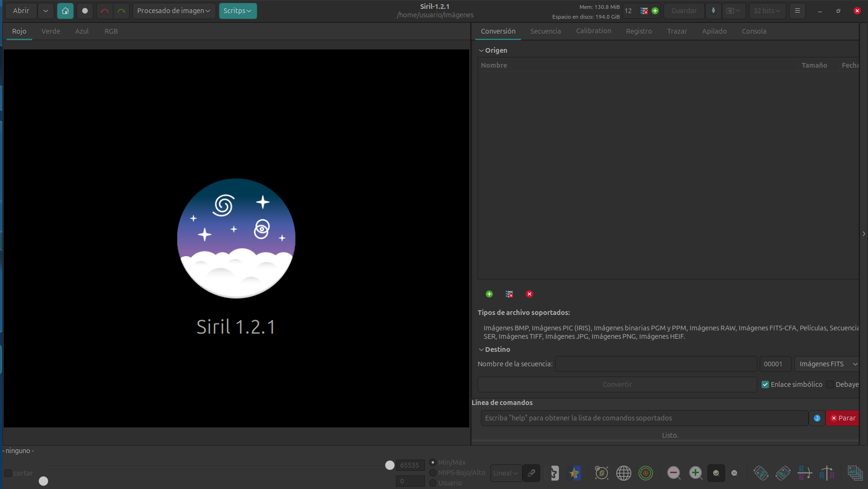Click the undo arrow icon
868x489 pixels.
coord(105,11)
